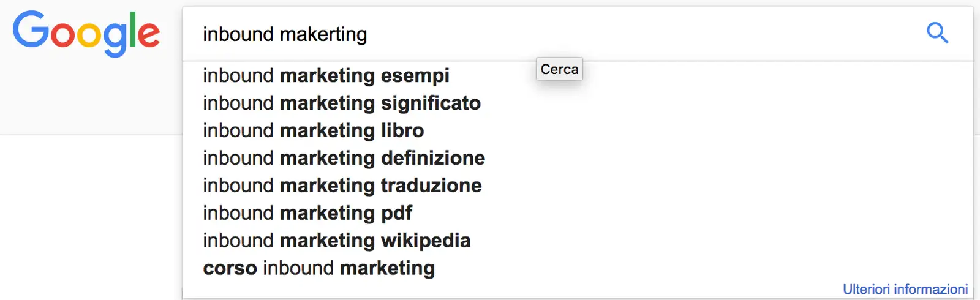Select suggestion "inbound marketing esempi"
This screenshot has height=300, width=980.
[x=326, y=75]
